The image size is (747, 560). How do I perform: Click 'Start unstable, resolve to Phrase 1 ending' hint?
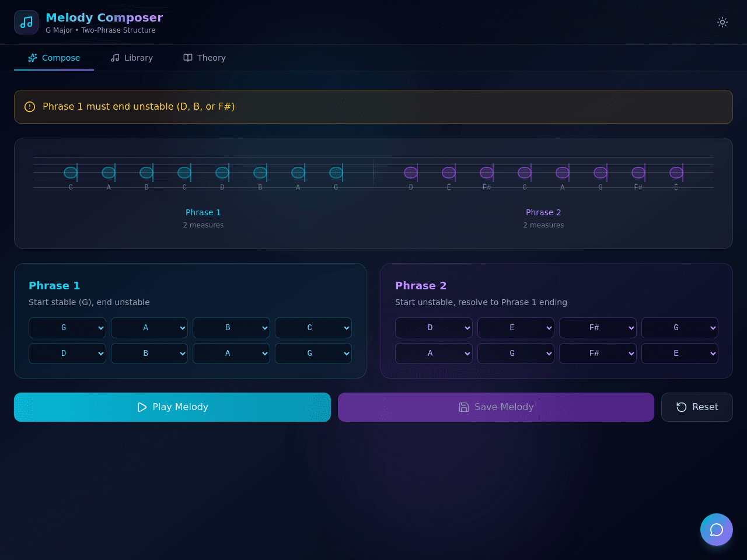pos(481,302)
